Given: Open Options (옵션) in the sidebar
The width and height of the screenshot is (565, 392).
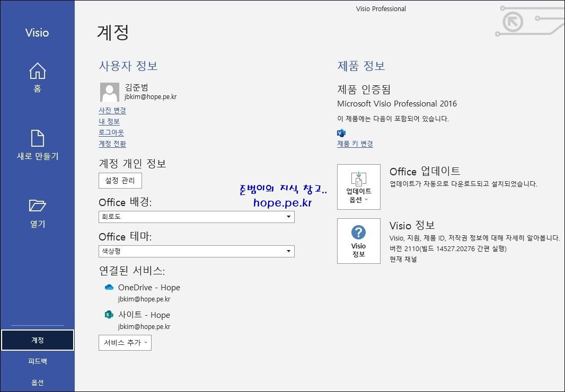Looking at the screenshot, I should [38, 382].
